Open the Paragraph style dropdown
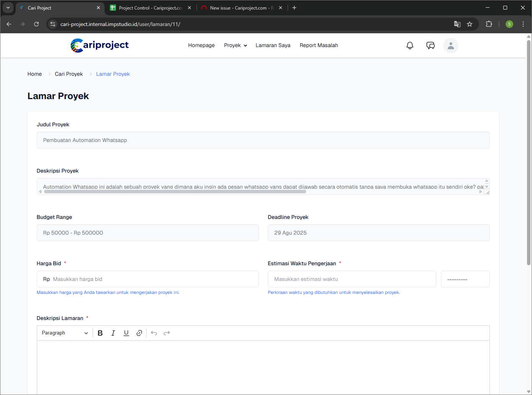Image resolution: width=532 pixels, height=395 pixels. pos(65,333)
